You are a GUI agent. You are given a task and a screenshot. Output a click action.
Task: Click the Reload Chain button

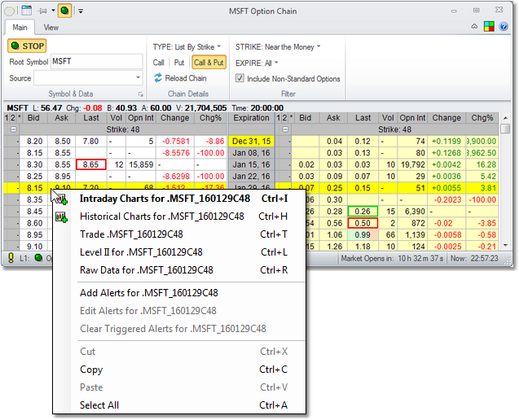181,78
